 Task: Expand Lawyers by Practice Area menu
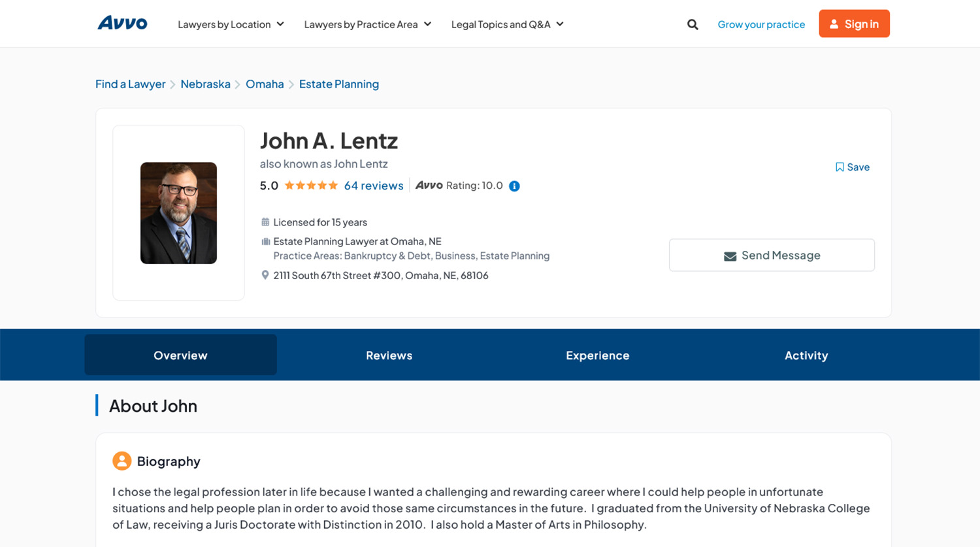tap(367, 24)
